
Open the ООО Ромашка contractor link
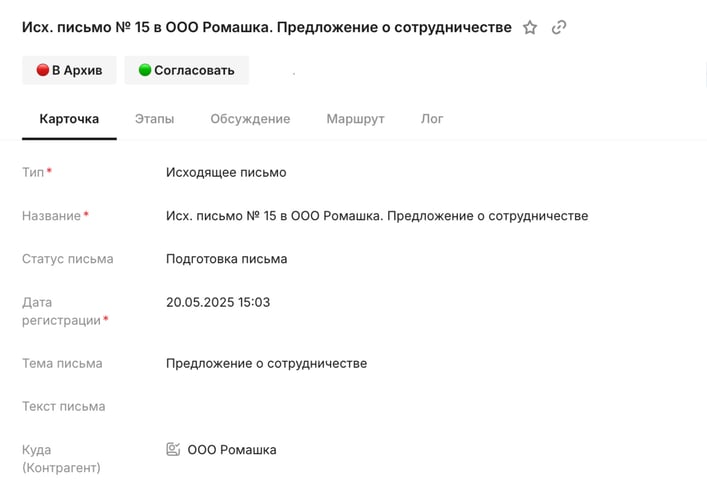pos(232,450)
